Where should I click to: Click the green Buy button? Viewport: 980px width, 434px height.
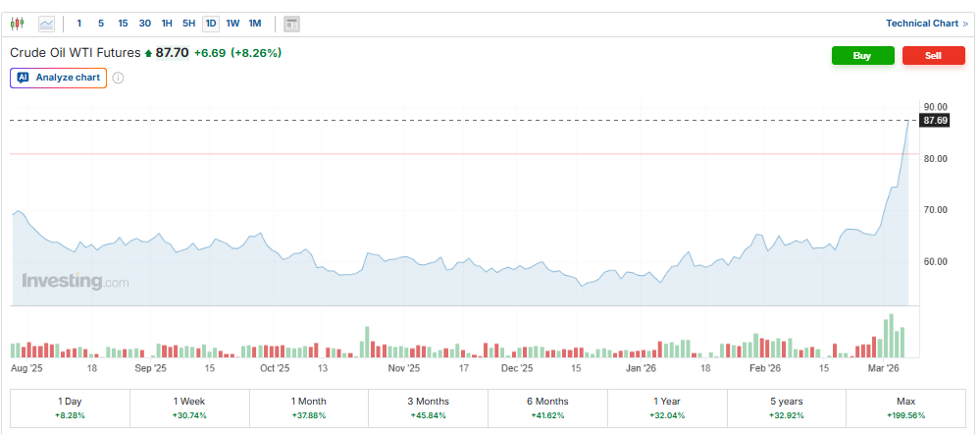tap(861, 56)
